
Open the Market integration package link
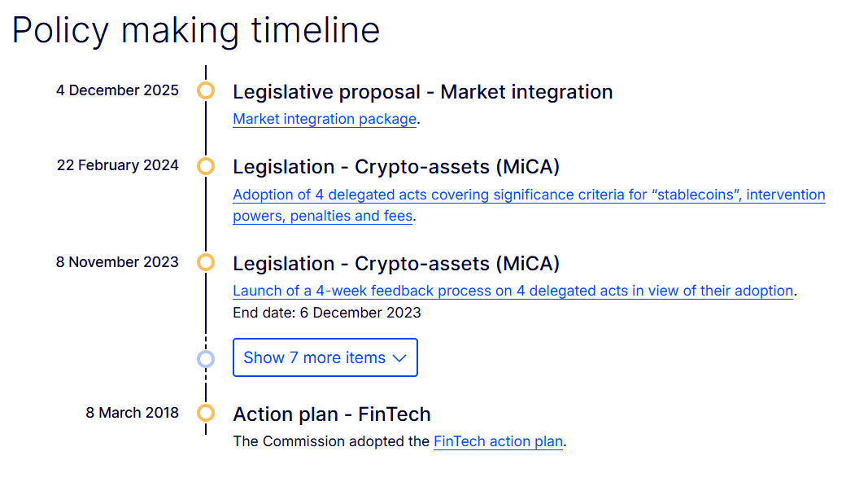[x=325, y=119]
